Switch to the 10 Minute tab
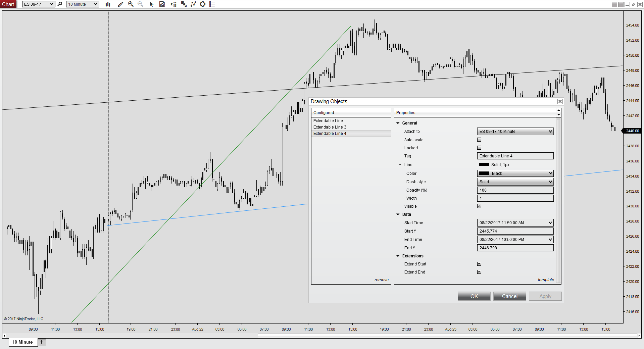 (x=23, y=342)
